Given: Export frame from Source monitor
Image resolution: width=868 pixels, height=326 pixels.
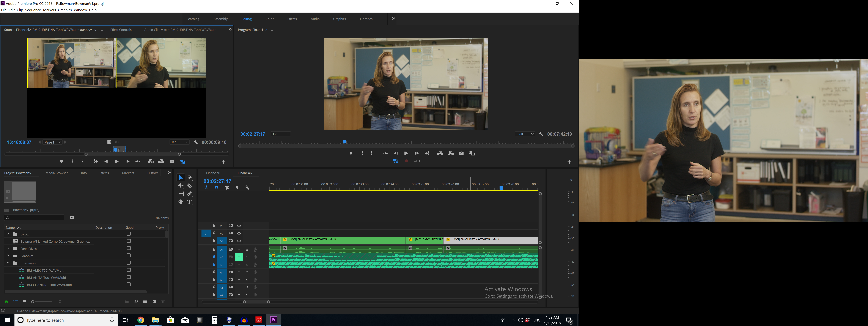Looking at the screenshot, I should (172, 161).
